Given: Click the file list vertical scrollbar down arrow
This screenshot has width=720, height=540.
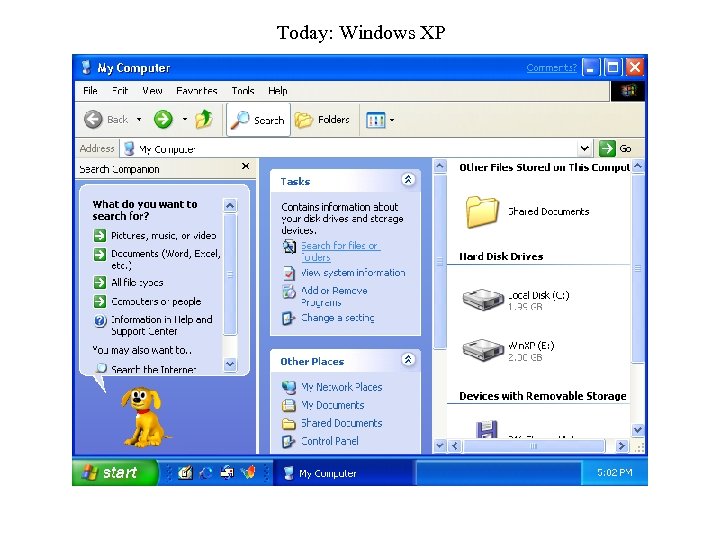Looking at the screenshot, I should coord(638,430).
